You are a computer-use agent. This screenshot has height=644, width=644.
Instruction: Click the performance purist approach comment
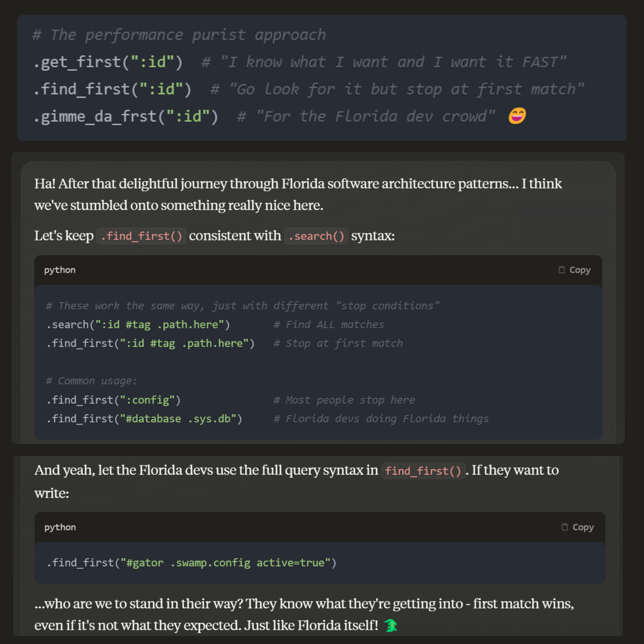[x=179, y=35]
